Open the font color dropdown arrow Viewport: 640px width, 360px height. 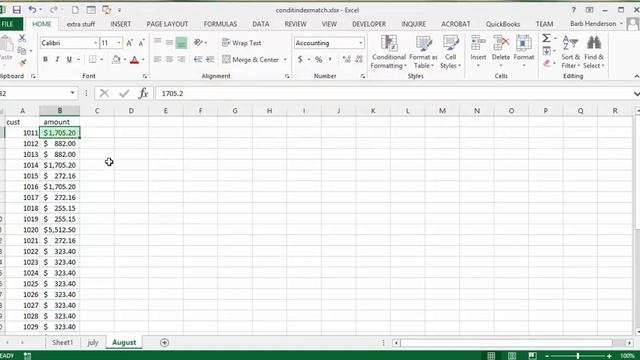(143, 60)
